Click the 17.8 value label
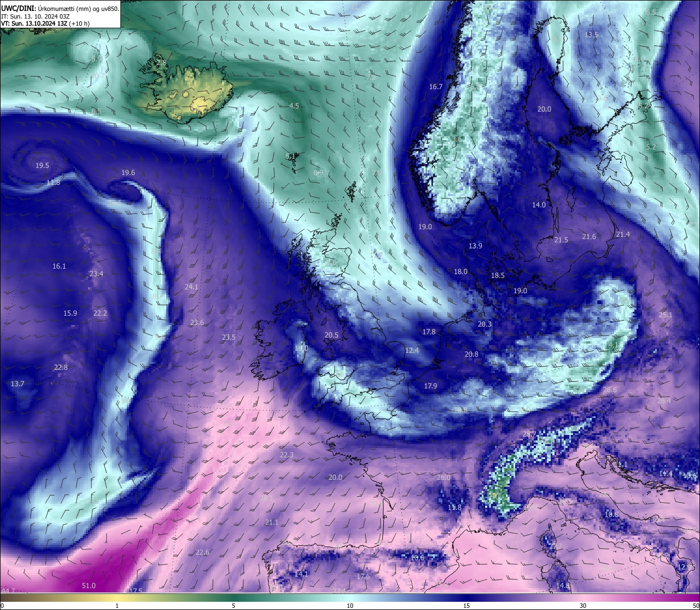The width and height of the screenshot is (700, 610). [429, 332]
